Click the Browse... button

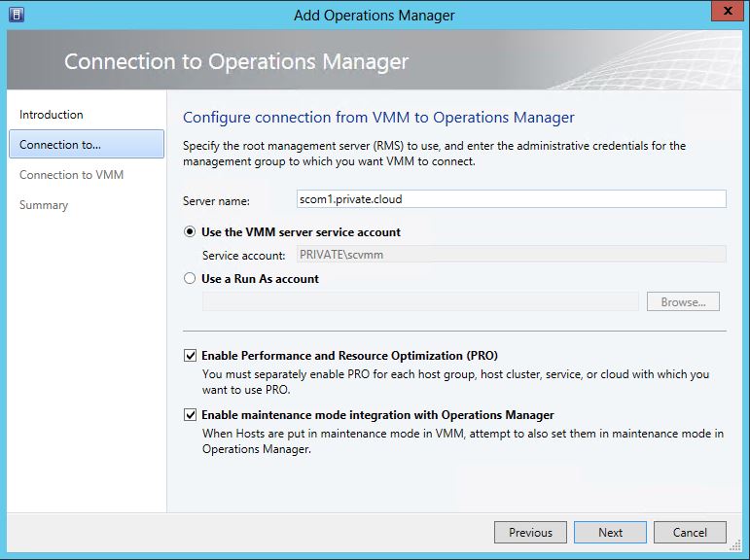click(683, 301)
